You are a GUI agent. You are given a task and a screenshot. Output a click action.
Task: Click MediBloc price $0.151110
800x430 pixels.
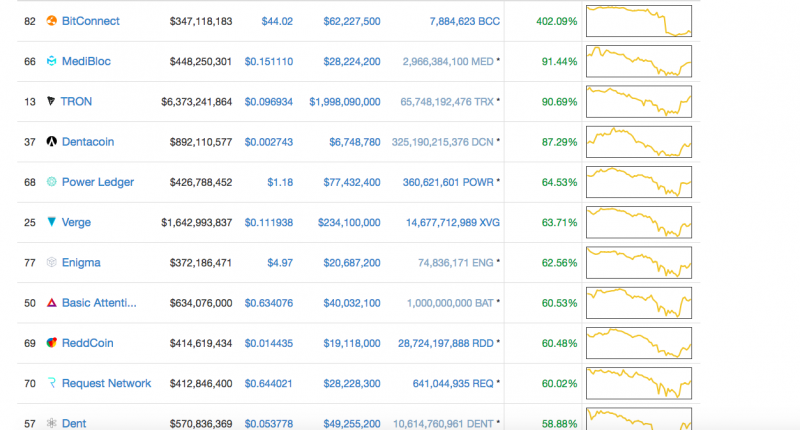[x=269, y=62]
